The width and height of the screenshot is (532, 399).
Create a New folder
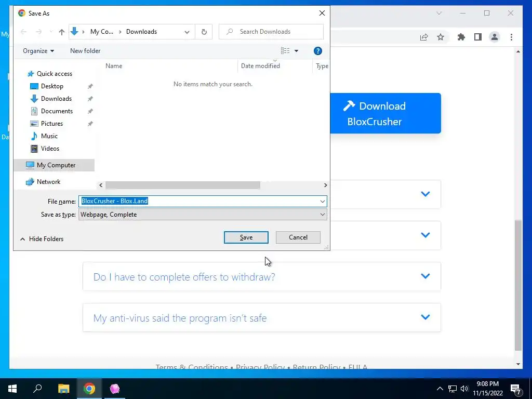pyautogui.click(x=85, y=51)
